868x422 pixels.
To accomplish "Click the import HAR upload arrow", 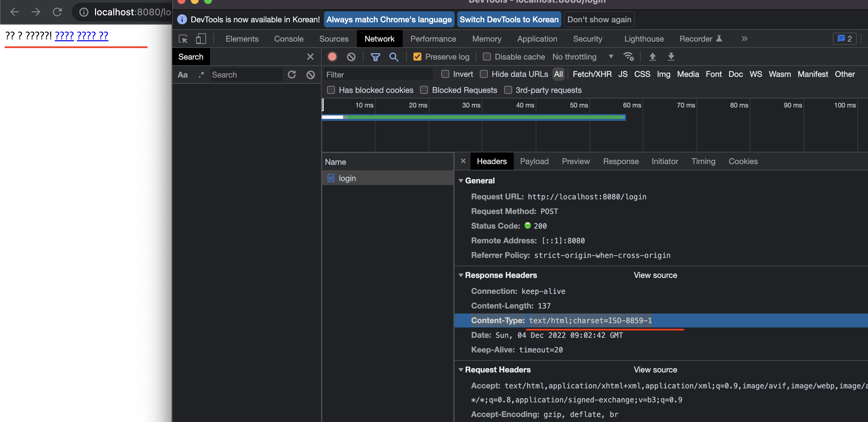I will pos(652,57).
